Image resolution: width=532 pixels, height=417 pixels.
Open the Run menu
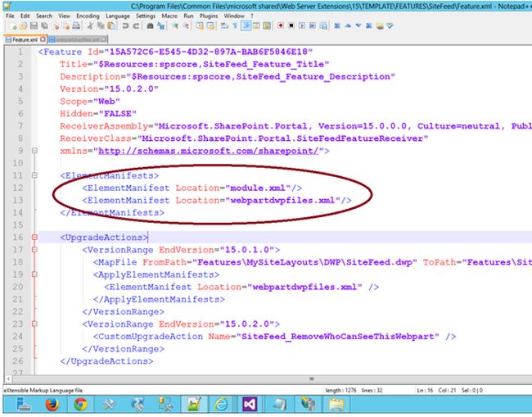(x=188, y=16)
